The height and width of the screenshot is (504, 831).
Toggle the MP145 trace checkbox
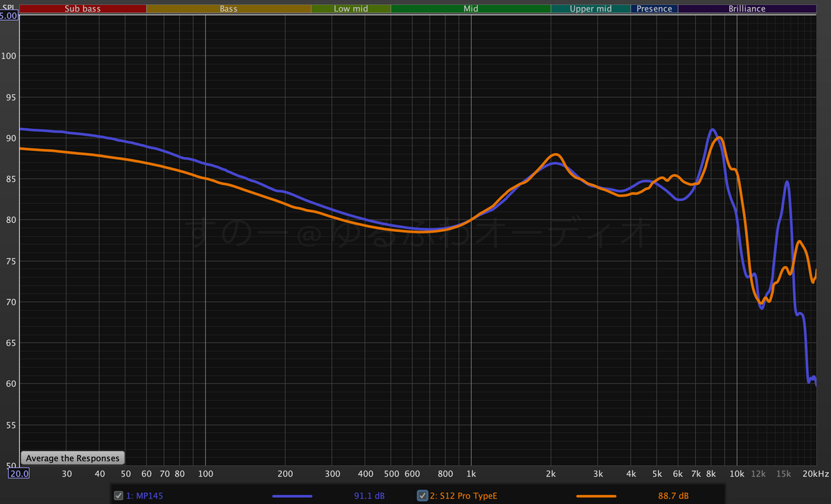point(118,496)
